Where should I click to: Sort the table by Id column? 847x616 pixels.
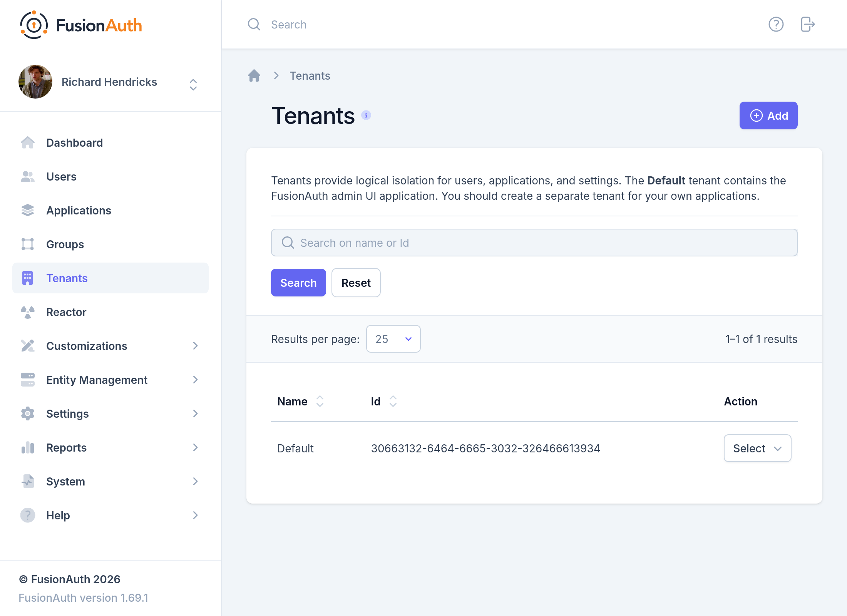click(x=384, y=401)
